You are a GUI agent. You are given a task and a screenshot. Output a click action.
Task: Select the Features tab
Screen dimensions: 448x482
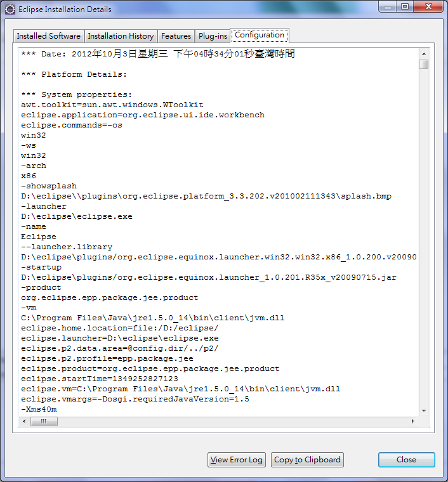pos(176,36)
